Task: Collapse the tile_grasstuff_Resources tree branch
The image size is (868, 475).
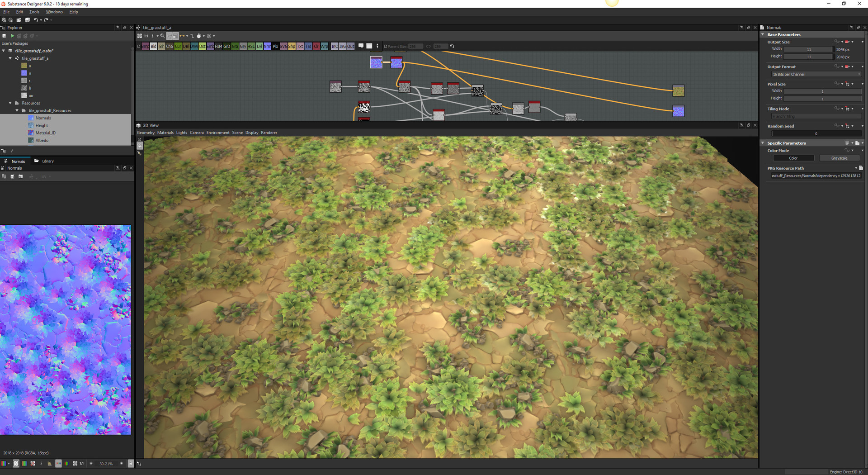Action: [17, 110]
